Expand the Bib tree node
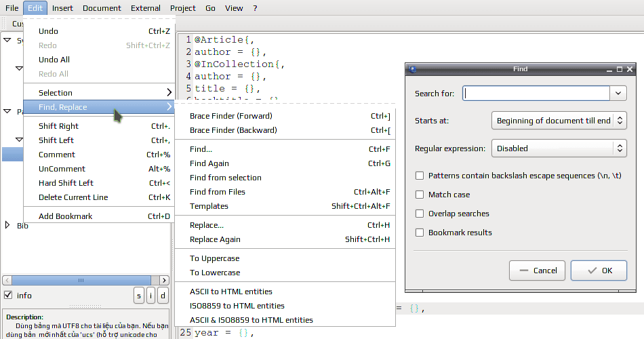The height and width of the screenshot is (339, 644). click(7, 225)
